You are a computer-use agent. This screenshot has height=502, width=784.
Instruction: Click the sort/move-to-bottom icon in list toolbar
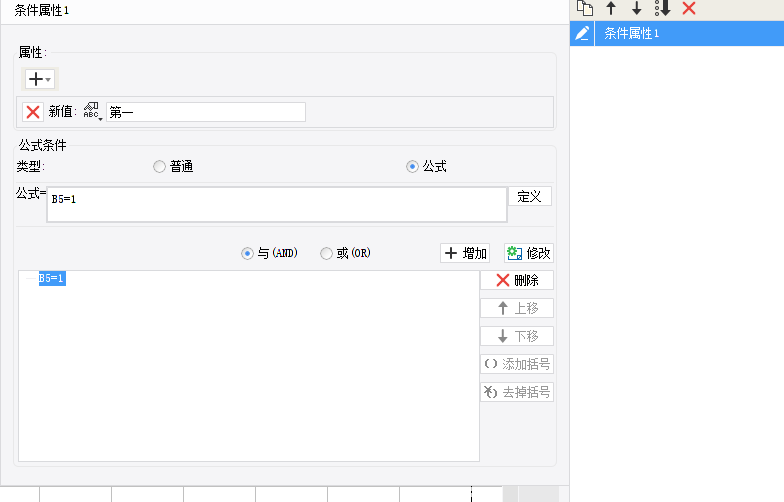coord(662,8)
